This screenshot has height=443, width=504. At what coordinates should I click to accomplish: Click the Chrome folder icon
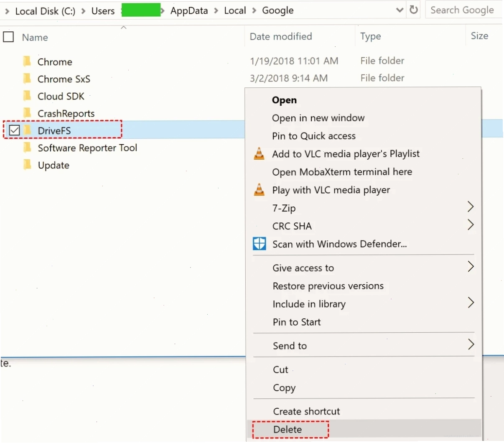(27, 61)
